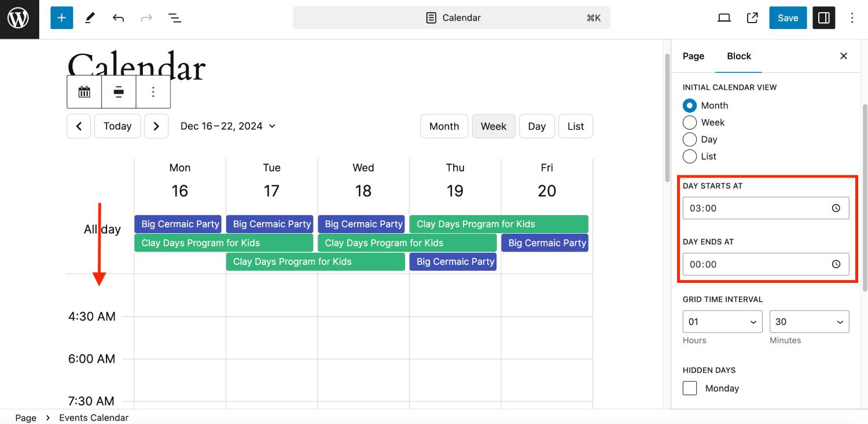The height and width of the screenshot is (424, 868).
Task: Toggle the block inserter plus button
Action: click(62, 18)
